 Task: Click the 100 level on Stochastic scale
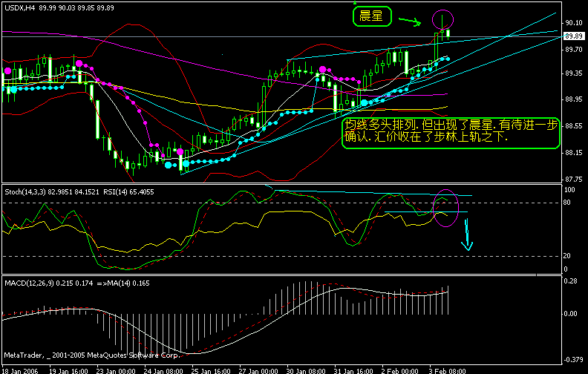coord(569,190)
